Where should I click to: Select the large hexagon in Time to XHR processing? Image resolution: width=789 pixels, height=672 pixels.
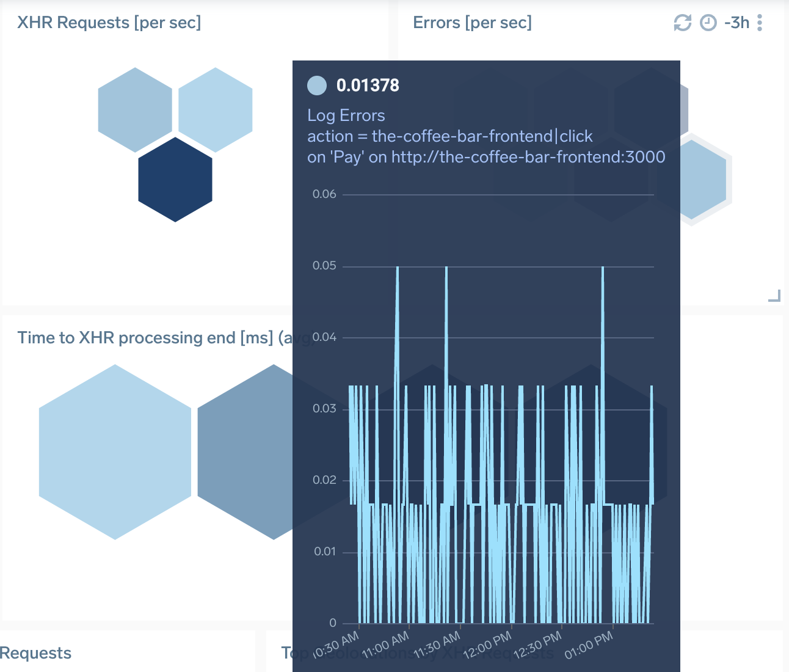[115, 452]
